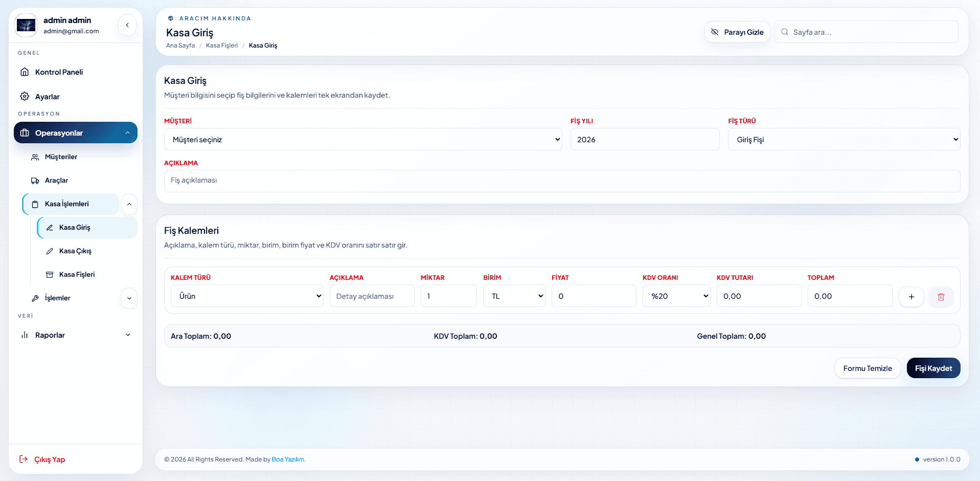This screenshot has width=980, height=481.
Task: Open Ayarlar gear icon
Action: (x=25, y=96)
